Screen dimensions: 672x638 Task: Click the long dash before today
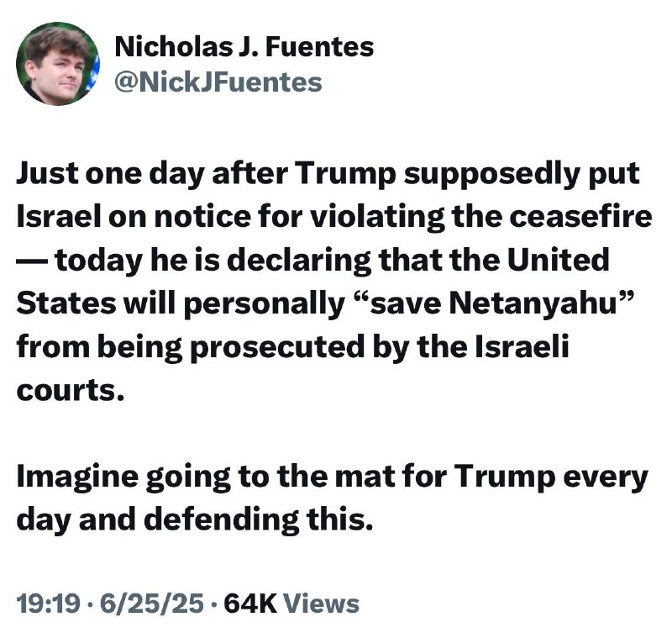[33, 261]
